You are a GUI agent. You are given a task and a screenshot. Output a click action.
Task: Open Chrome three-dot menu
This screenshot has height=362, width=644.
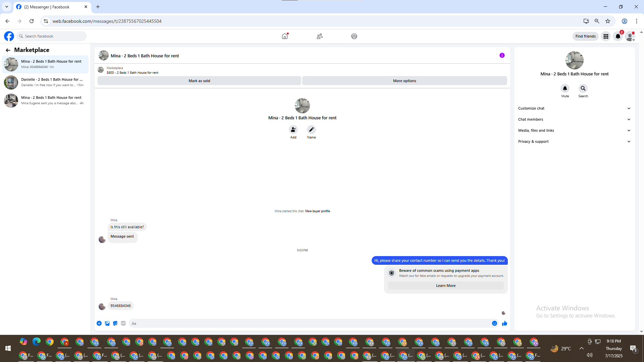point(637,21)
